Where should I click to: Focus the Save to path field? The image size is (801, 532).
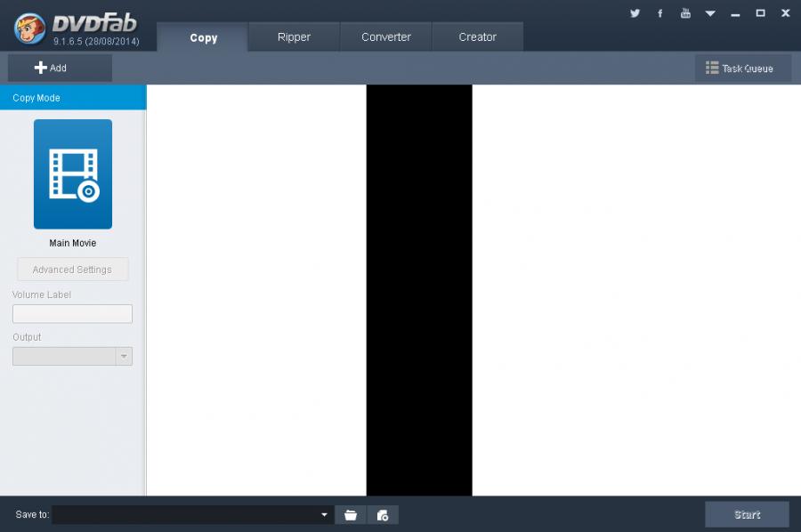(x=187, y=514)
